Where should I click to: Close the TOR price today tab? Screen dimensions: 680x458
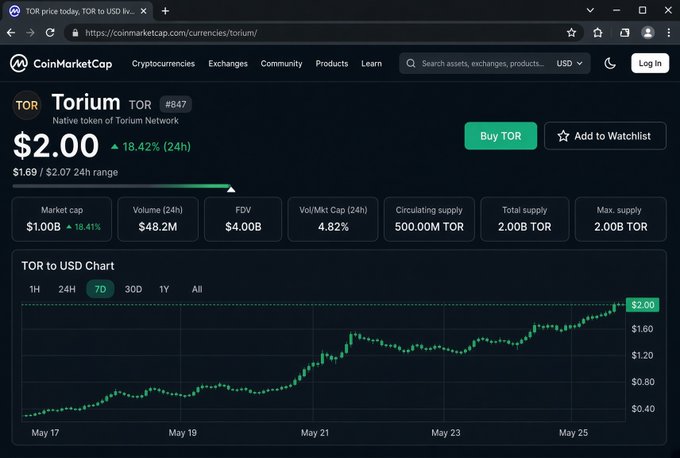[x=144, y=11]
